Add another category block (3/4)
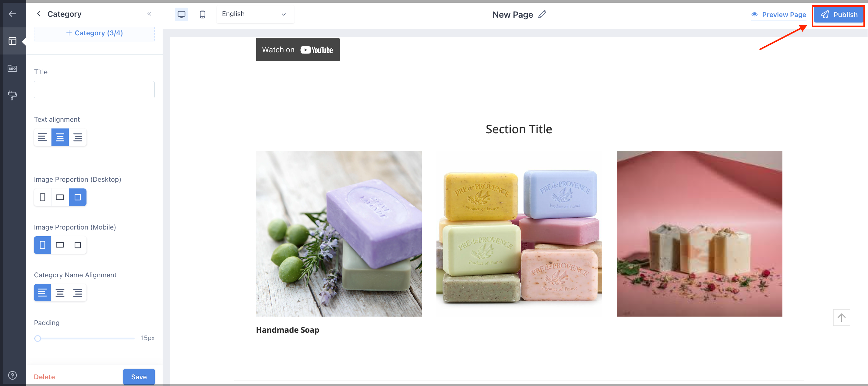 point(94,33)
